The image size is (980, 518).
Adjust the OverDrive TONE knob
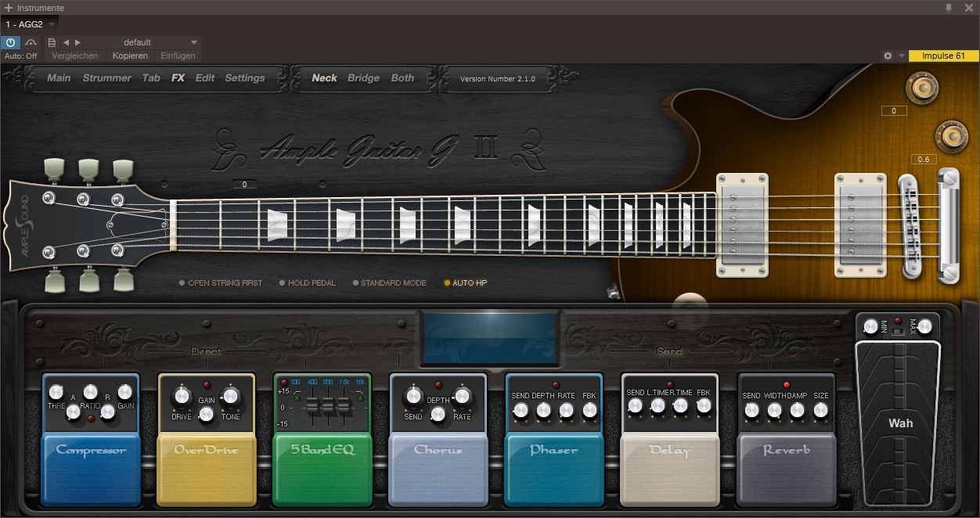230,396
